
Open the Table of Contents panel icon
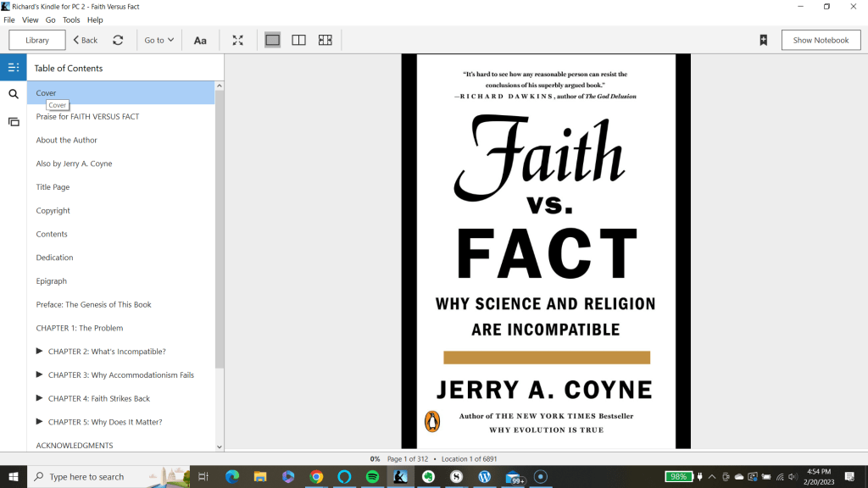13,68
